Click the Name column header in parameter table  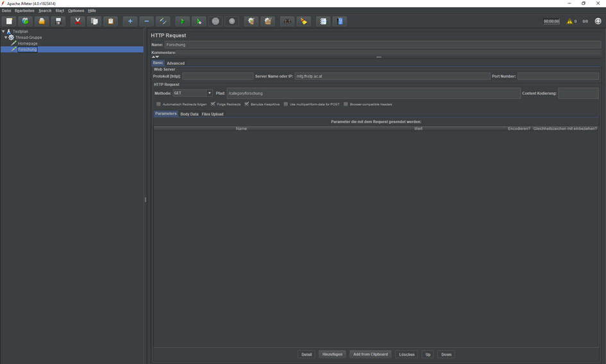tap(242, 129)
